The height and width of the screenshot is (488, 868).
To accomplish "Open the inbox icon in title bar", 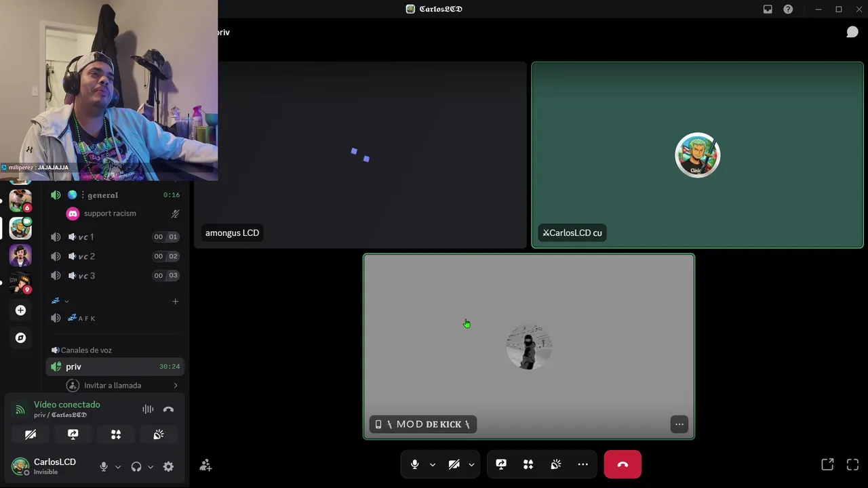I will 768,9.
